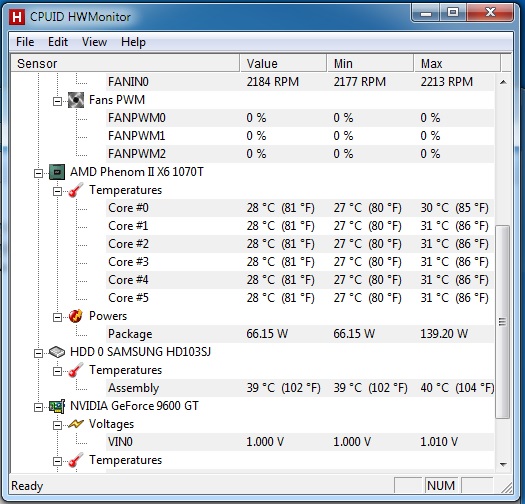525x504 pixels.
Task: Click the scroll down arrow of the sensor list
Action: (503, 464)
